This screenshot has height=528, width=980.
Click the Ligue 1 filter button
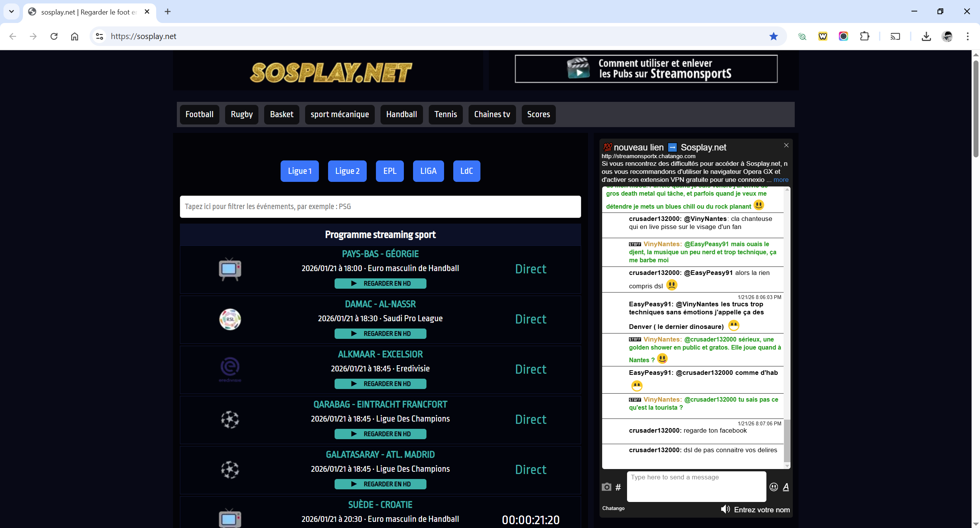299,171
